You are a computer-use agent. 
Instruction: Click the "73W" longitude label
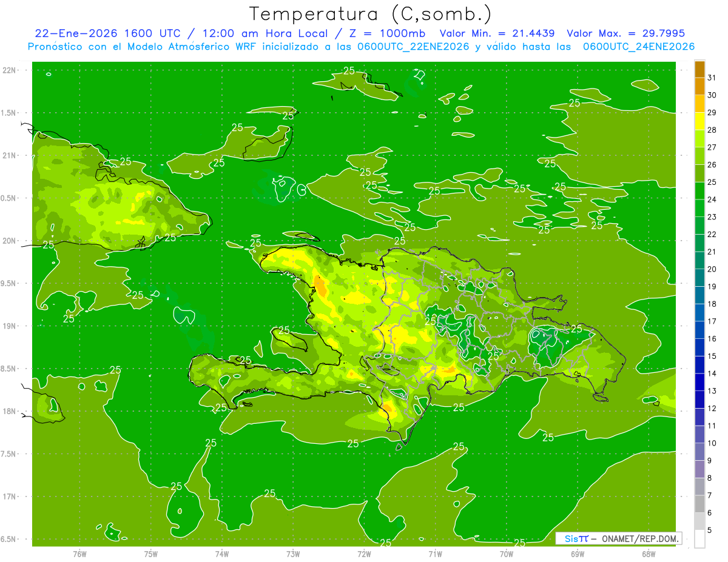tap(293, 554)
